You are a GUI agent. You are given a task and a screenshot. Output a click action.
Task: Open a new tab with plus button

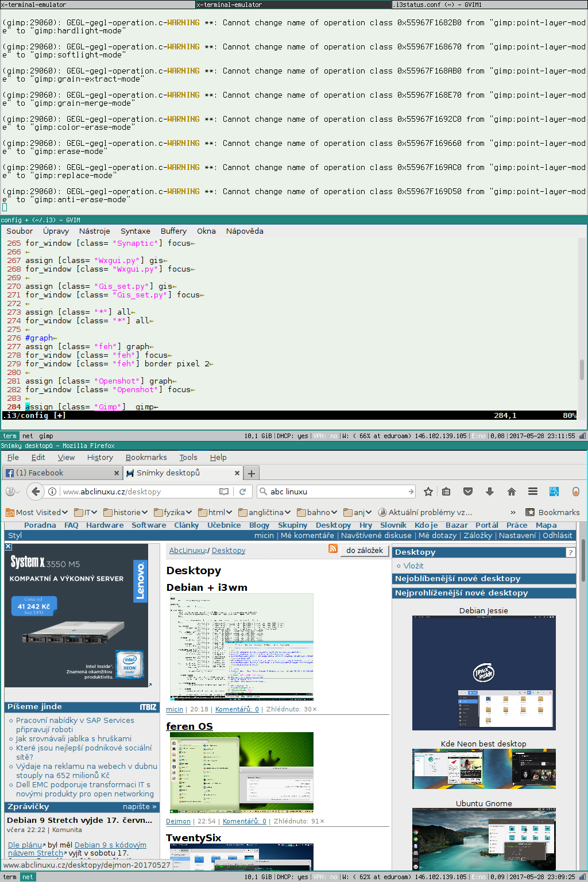click(x=252, y=473)
